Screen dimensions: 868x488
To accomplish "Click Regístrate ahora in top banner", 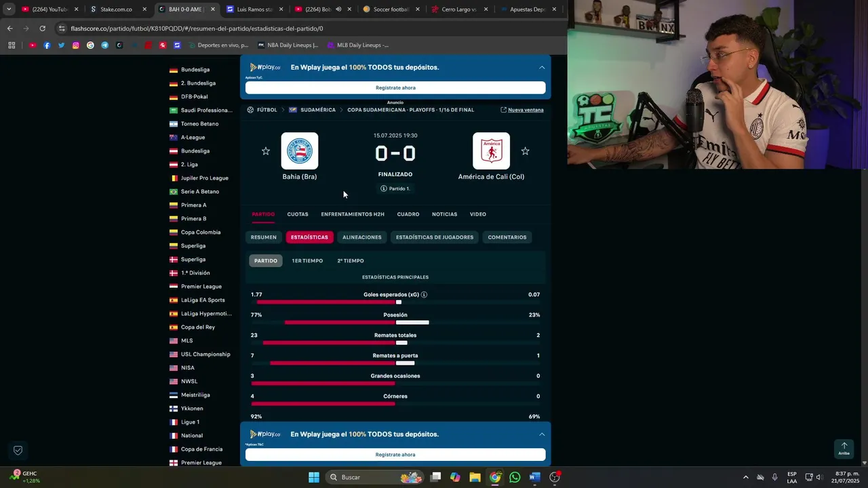I will [395, 87].
